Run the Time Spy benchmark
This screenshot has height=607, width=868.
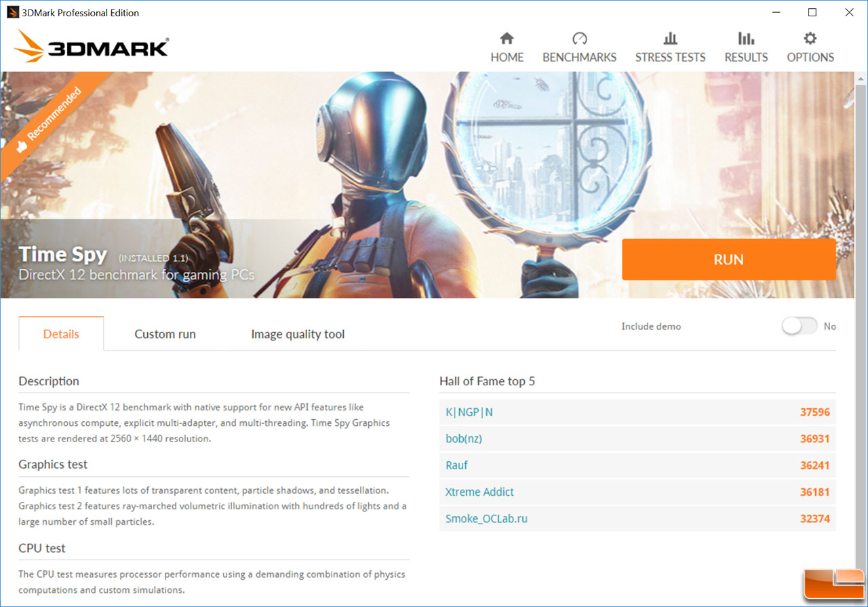[729, 260]
